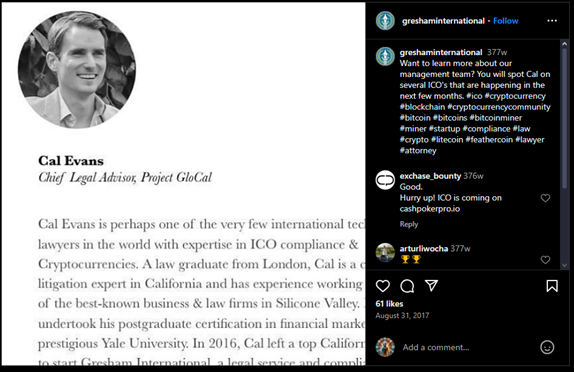Screen dimensions: 574x372
Task: Click the scrollbar up arrow in comments
Action: tap(564, 44)
